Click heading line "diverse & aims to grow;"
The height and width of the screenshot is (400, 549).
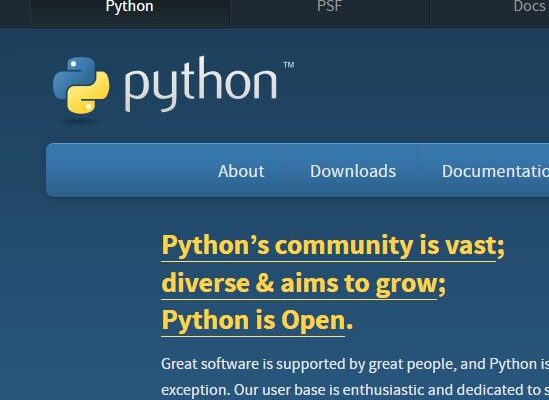click(304, 284)
